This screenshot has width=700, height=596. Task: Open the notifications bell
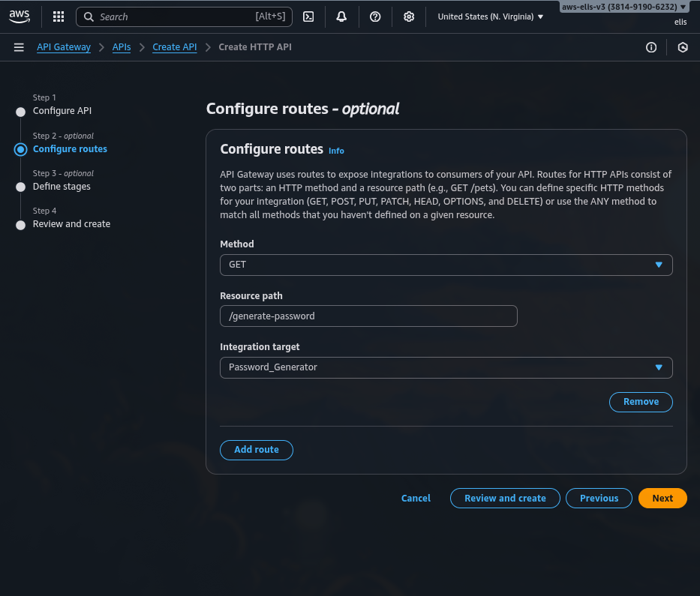pyautogui.click(x=341, y=16)
